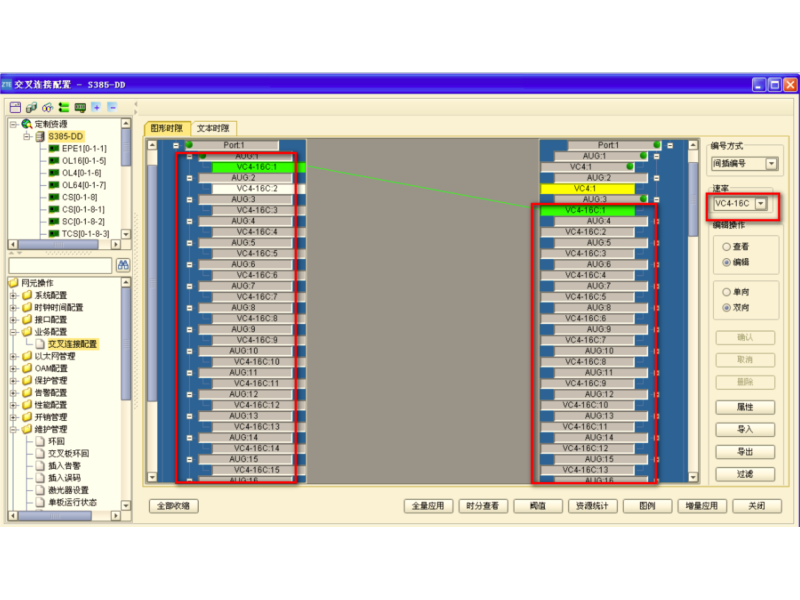Choose the 单向 (unidirectional) radio option
This screenshot has height=600, width=800.
726,292
